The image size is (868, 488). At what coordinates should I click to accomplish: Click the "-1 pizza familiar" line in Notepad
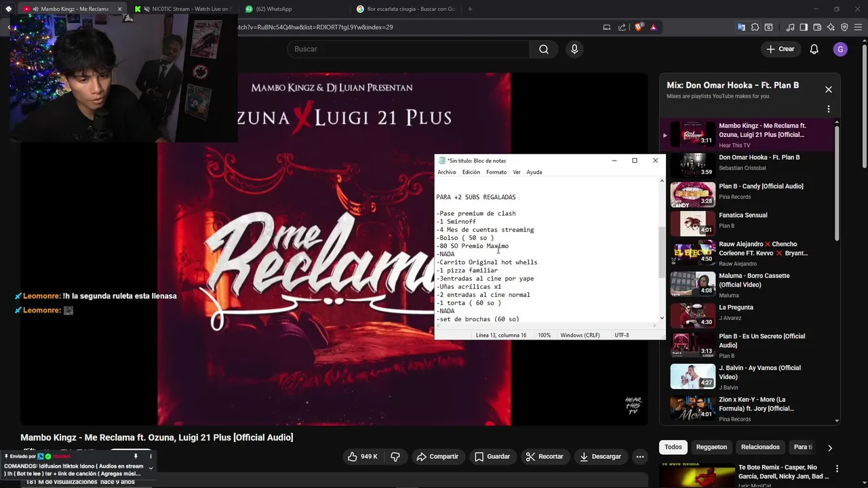pyautogui.click(x=467, y=270)
